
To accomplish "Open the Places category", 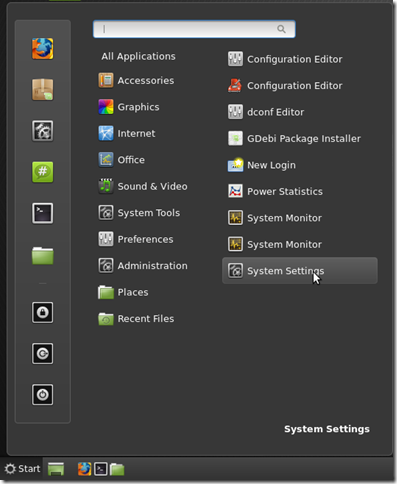I will tap(123, 292).
